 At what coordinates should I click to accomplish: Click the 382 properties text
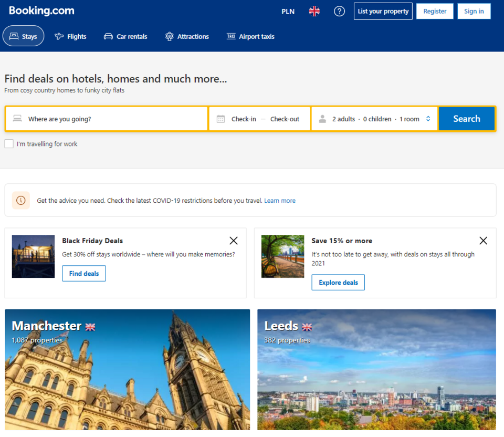[287, 340]
